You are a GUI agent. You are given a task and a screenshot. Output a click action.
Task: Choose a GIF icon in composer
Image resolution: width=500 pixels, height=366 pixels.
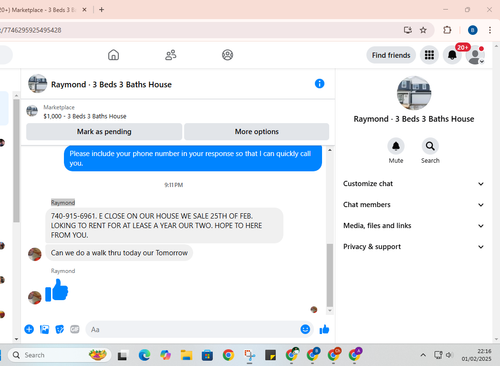pyautogui.click(x=75, y=329)
